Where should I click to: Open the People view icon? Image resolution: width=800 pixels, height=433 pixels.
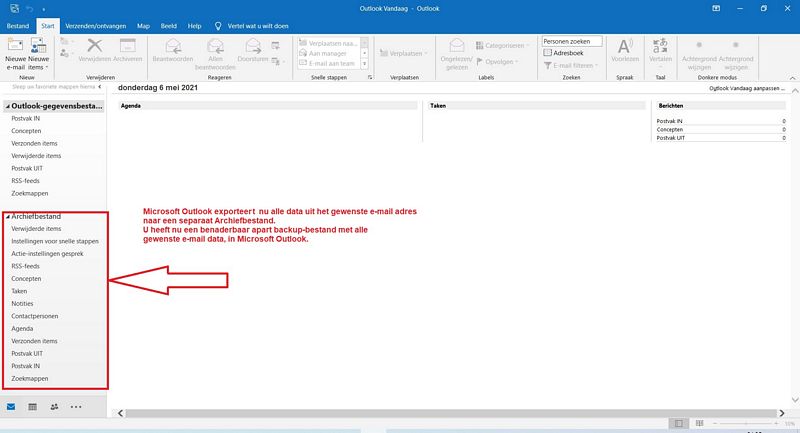54,407
